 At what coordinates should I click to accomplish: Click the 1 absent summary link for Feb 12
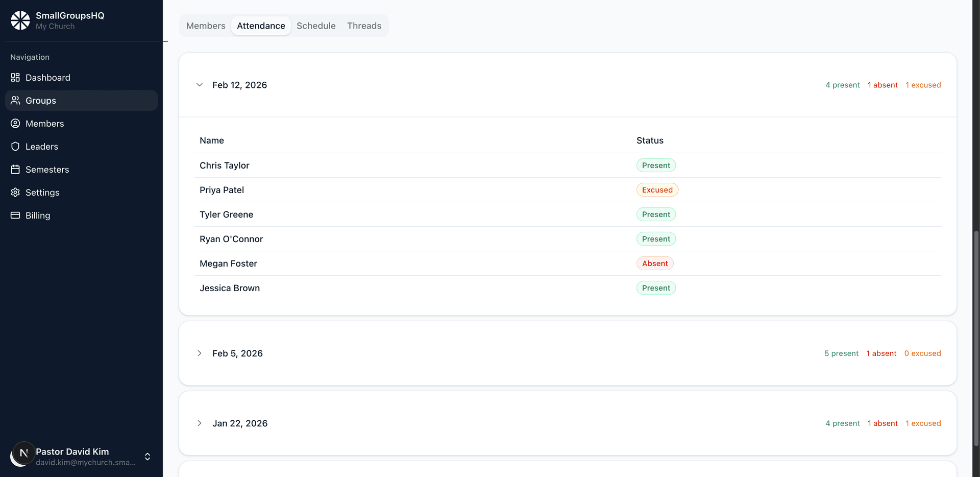click(x=883, y=85)
